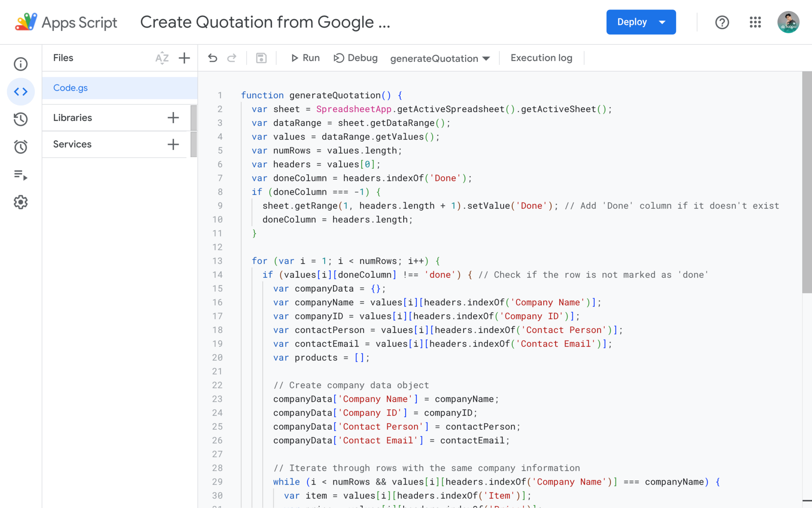
Task: Redo the last code edit
Action: [232, 58]
